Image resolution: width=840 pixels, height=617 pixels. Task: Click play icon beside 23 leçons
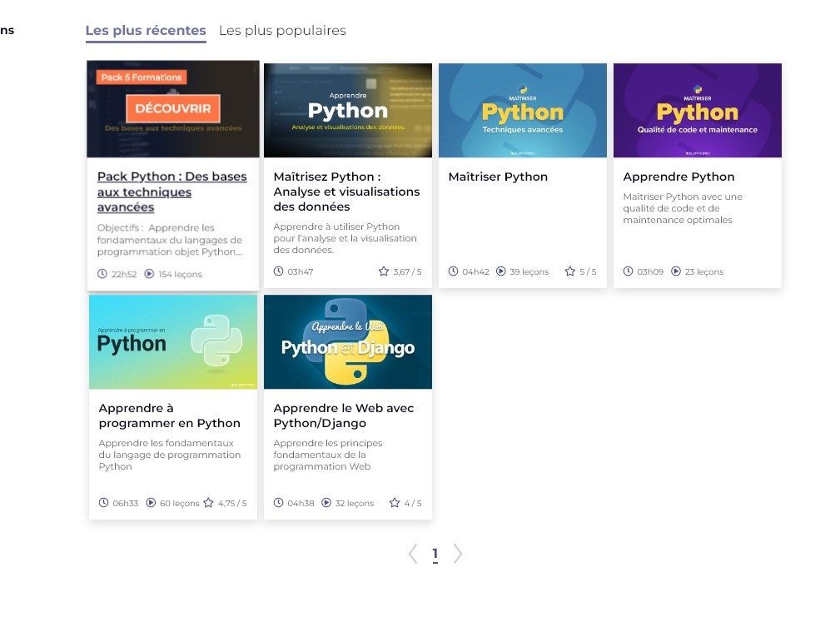(x=676, y=271)
